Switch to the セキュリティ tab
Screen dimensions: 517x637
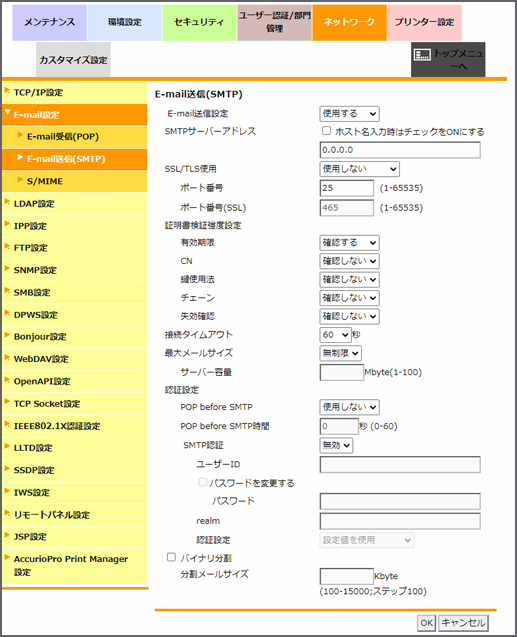pos(199,22)
